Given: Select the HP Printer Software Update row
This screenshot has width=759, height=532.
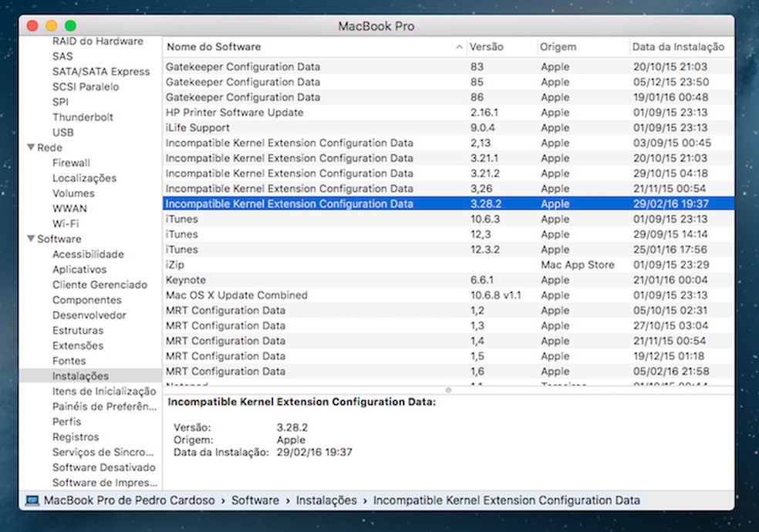Looking at the screenshot, I should [x=309, y=112].
